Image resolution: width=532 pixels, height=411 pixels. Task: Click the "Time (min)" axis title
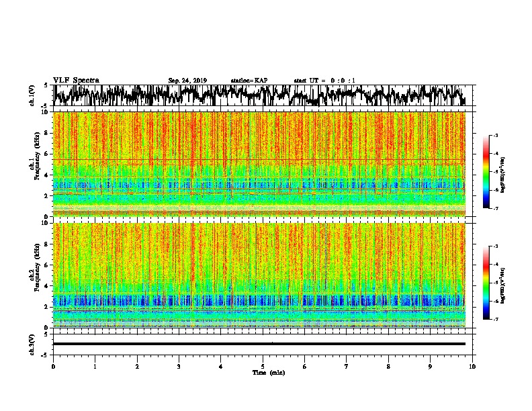[x=269, y=373]
